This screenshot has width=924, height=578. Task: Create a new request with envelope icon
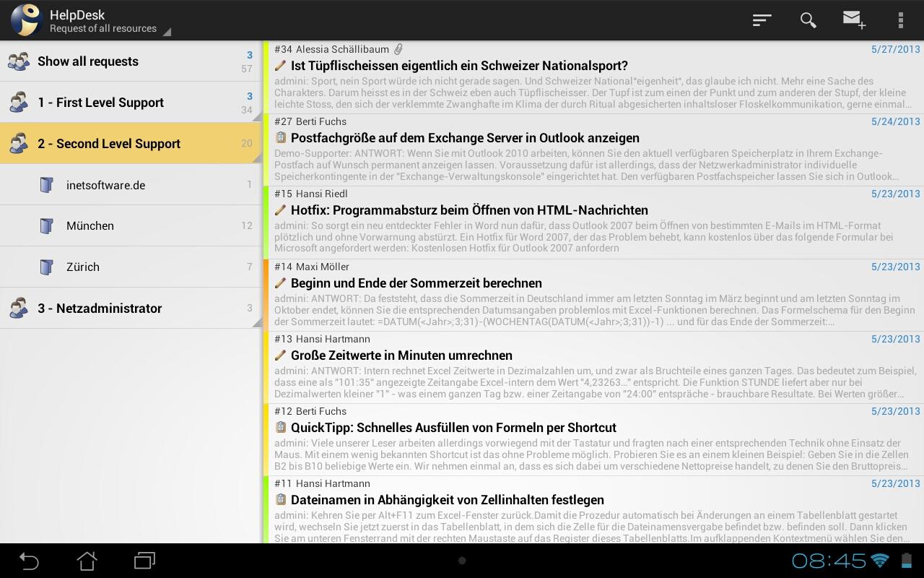click(855, 20)
